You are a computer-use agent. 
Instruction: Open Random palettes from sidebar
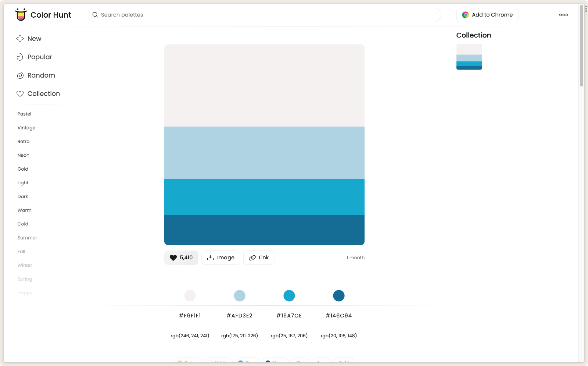tap(41, 75)
